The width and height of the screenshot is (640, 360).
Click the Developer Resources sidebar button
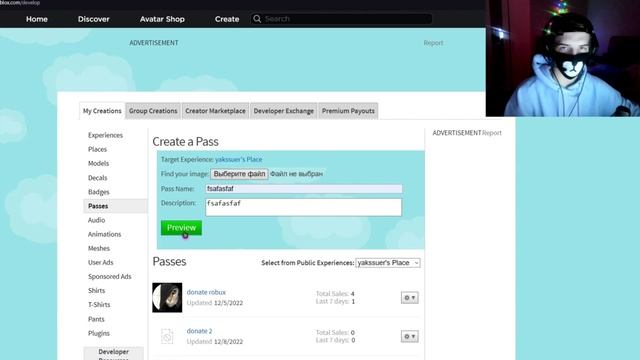113,353
